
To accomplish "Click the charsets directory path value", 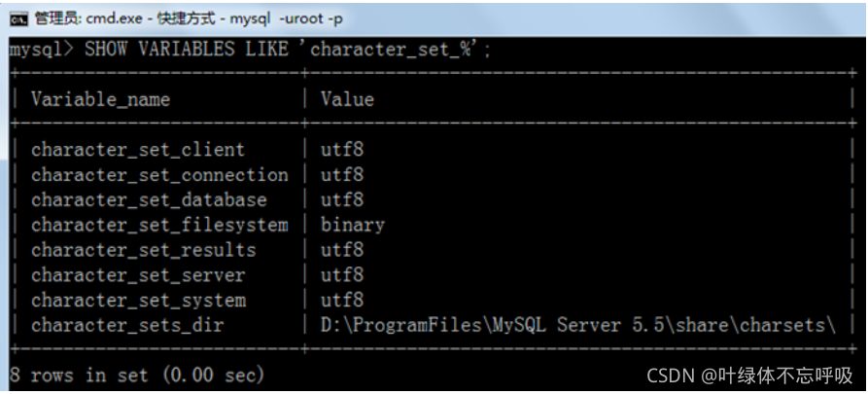I will 578,325.
